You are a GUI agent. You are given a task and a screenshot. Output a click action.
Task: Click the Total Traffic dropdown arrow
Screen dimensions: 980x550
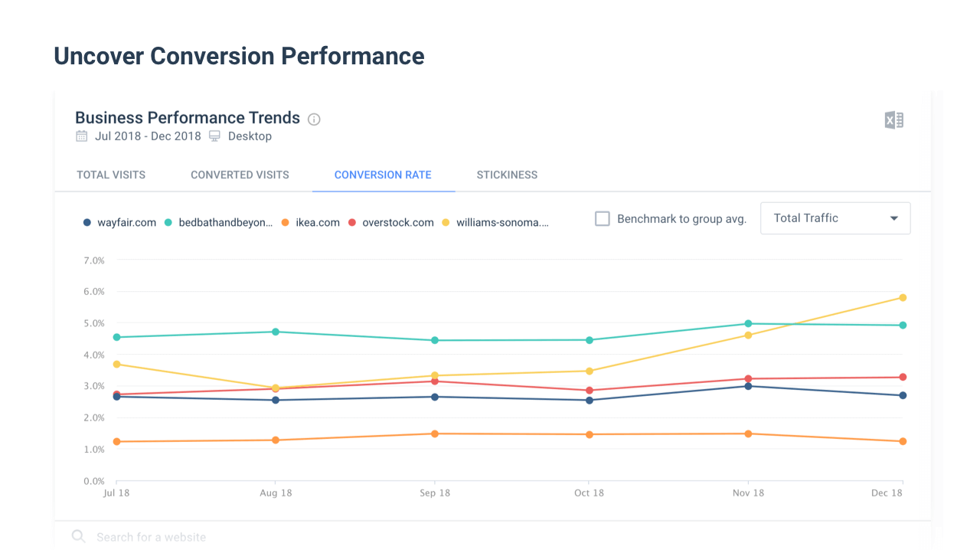click(x=893, y=218)
